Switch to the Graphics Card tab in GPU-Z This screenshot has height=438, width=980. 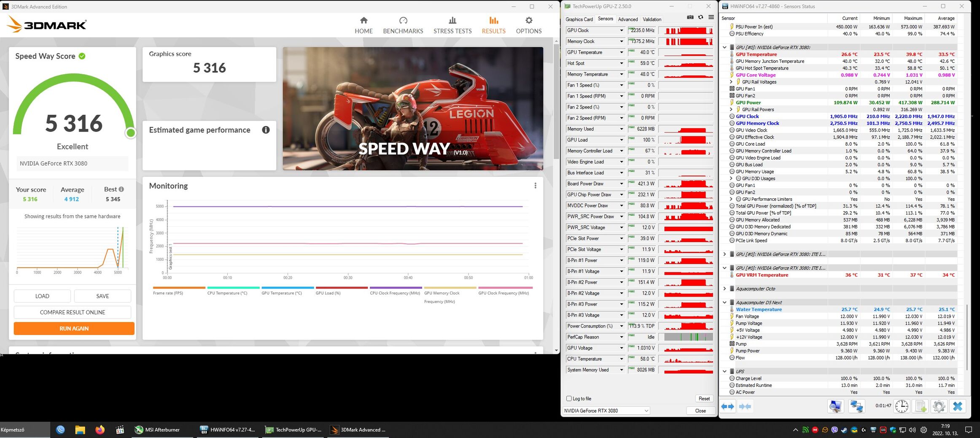579,19
